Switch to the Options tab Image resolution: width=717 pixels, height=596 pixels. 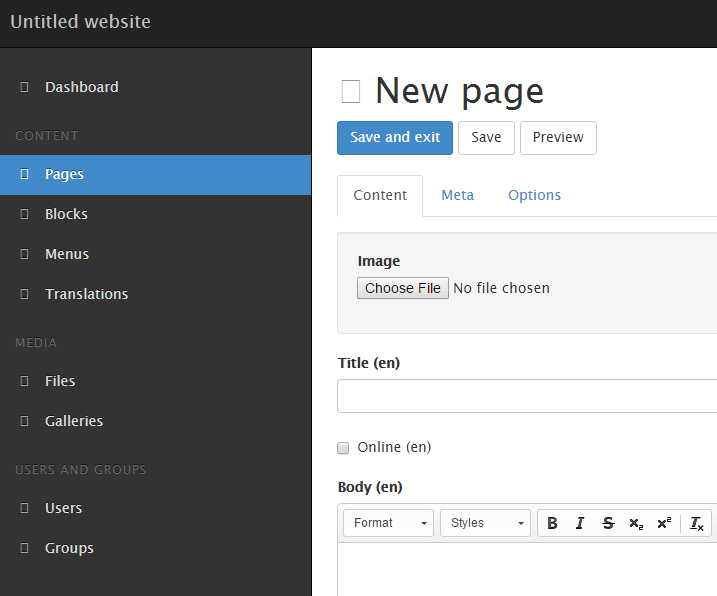534,195
